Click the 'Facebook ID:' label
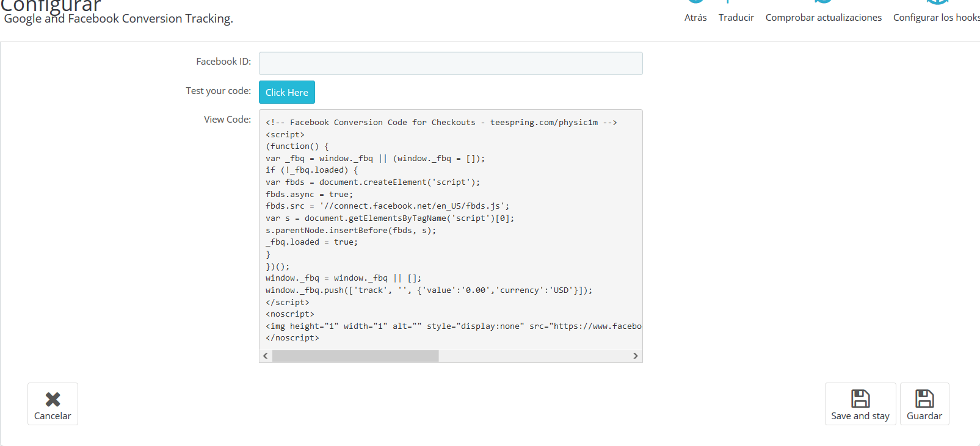 [x=223, y=62]
